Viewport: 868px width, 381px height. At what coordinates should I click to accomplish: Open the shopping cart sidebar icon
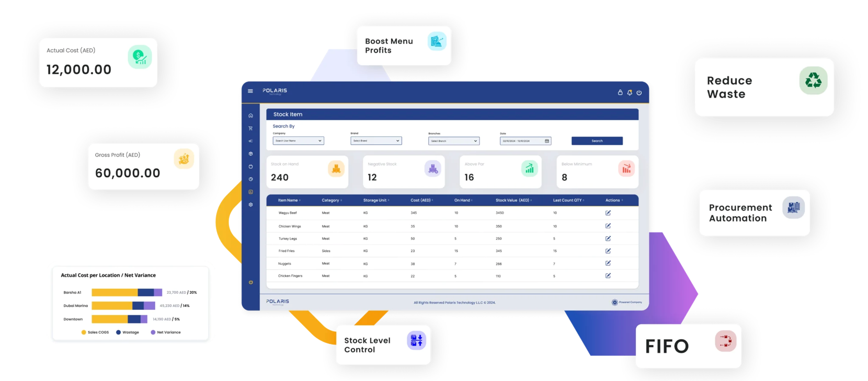tap(250, 128)
